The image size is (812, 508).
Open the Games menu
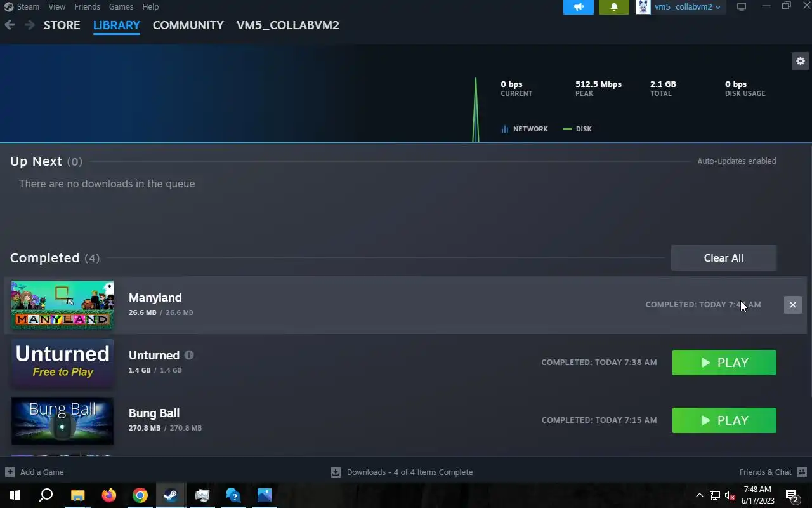pyautogui.click(x=121, y=6)
